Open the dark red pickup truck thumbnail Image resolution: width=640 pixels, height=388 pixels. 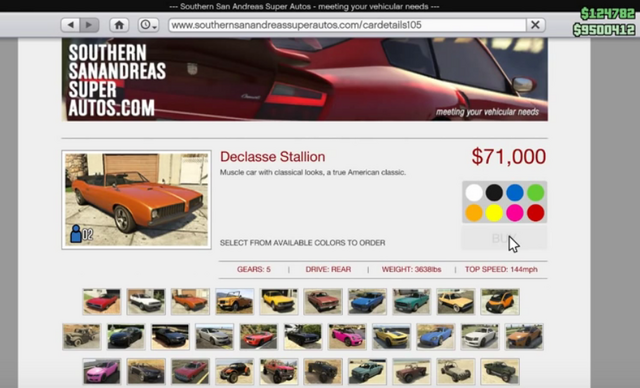point(411,372)
